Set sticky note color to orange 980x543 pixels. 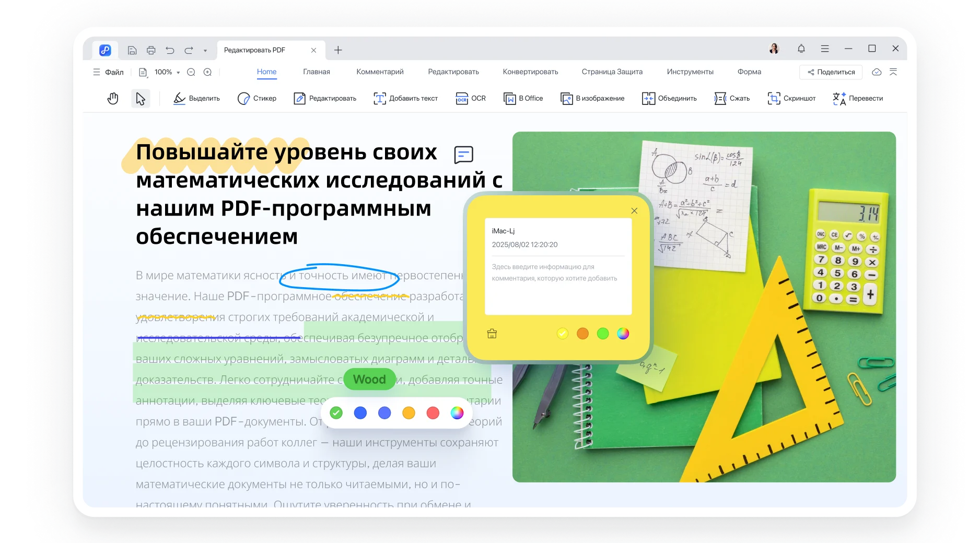pos(582,334)
